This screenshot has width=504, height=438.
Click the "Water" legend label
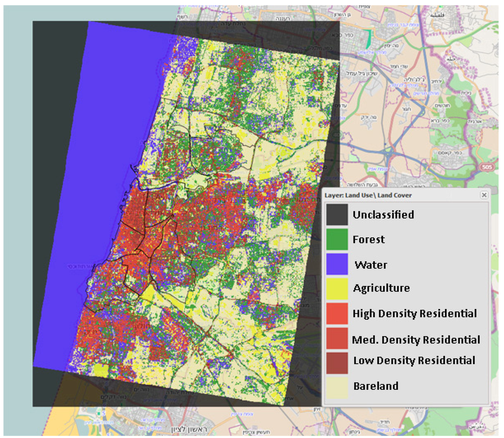click(x=371, y=265)
